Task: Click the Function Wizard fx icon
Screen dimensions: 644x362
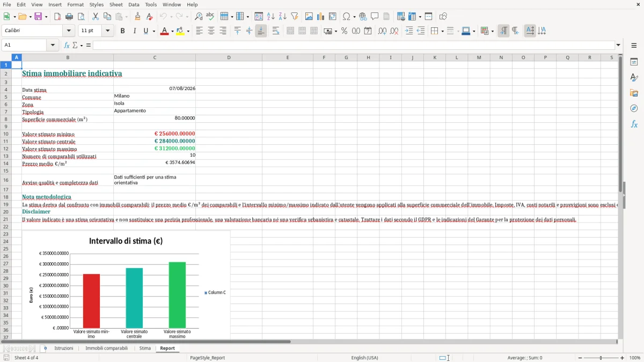Action: [x=67, y=46]
